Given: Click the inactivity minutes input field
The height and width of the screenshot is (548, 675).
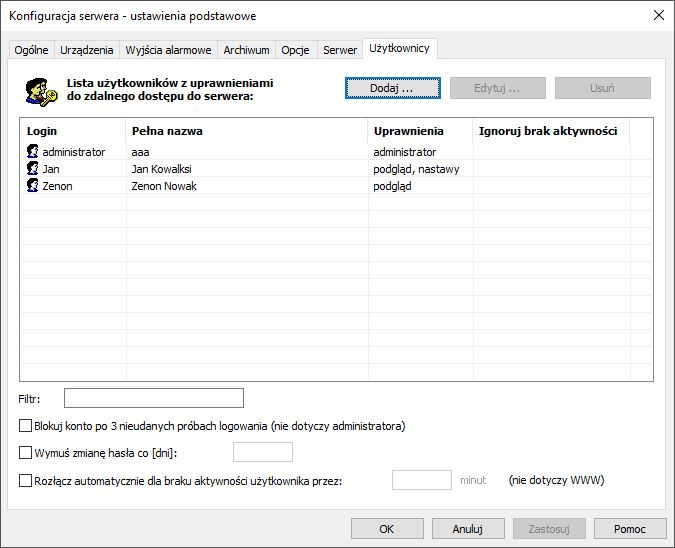Looking at the screenshot, I should point(421,480).
